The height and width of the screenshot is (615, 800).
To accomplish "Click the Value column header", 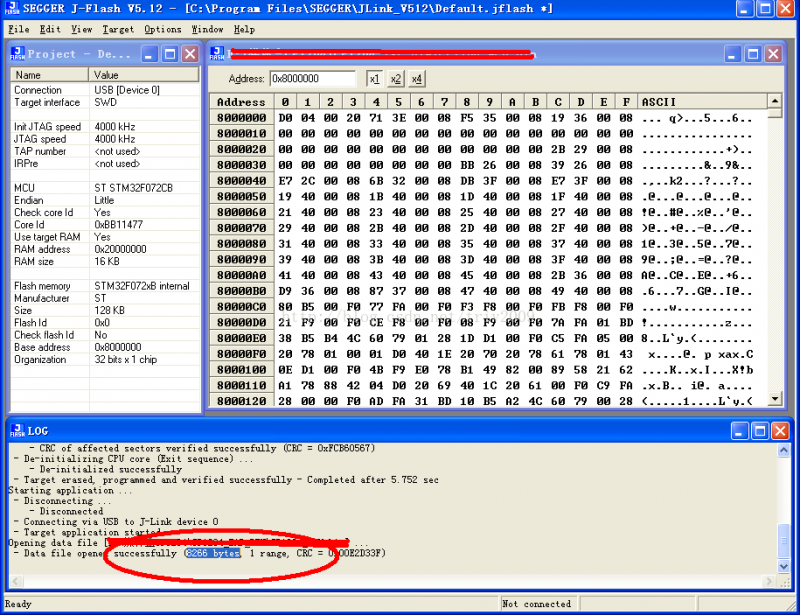I will pos(144,75).
